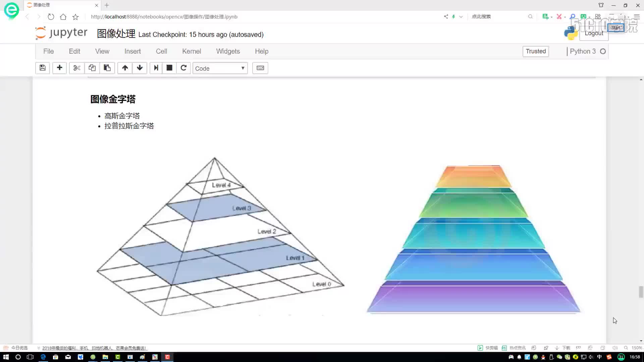Toggle browser sound mute icon in status bar
Image resolution: width=644 pixels, height=362 pixels.
point(615,348)
